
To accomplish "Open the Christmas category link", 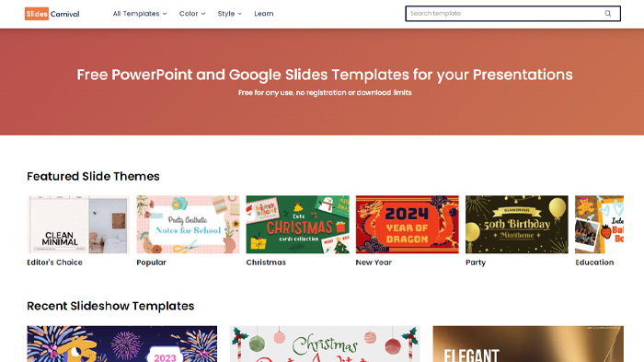I will [266, 263].
